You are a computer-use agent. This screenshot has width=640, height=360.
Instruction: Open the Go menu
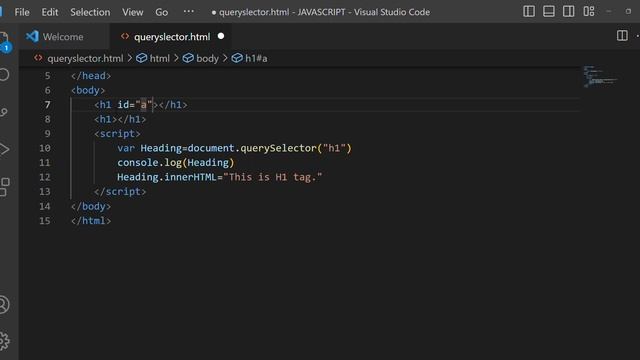point(162,12)
